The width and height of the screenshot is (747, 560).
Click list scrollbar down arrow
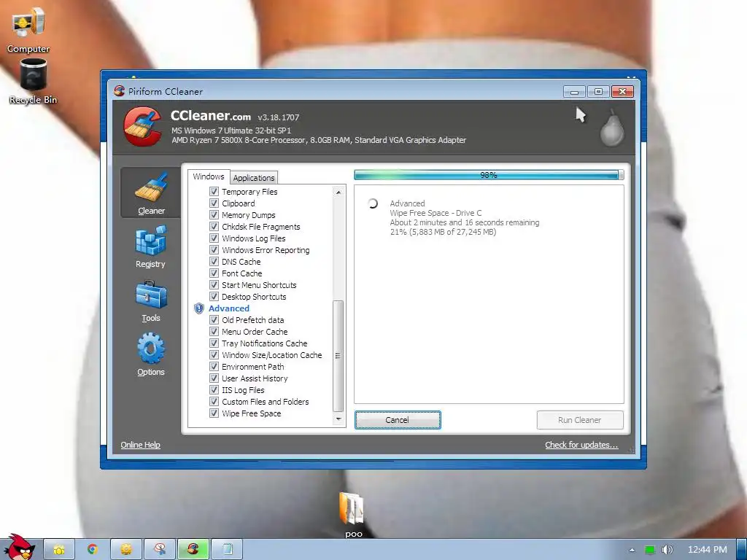pyautogui.click(x=338, y=419)
